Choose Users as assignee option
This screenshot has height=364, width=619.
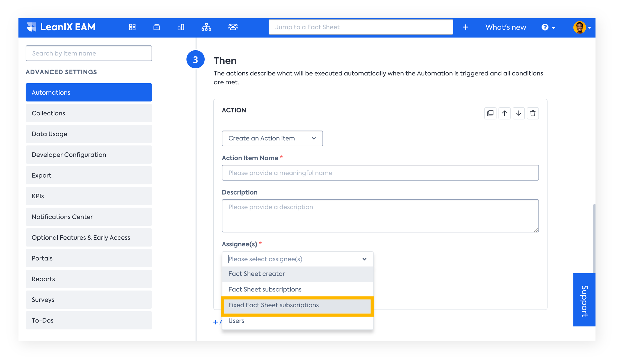[297, 321]
